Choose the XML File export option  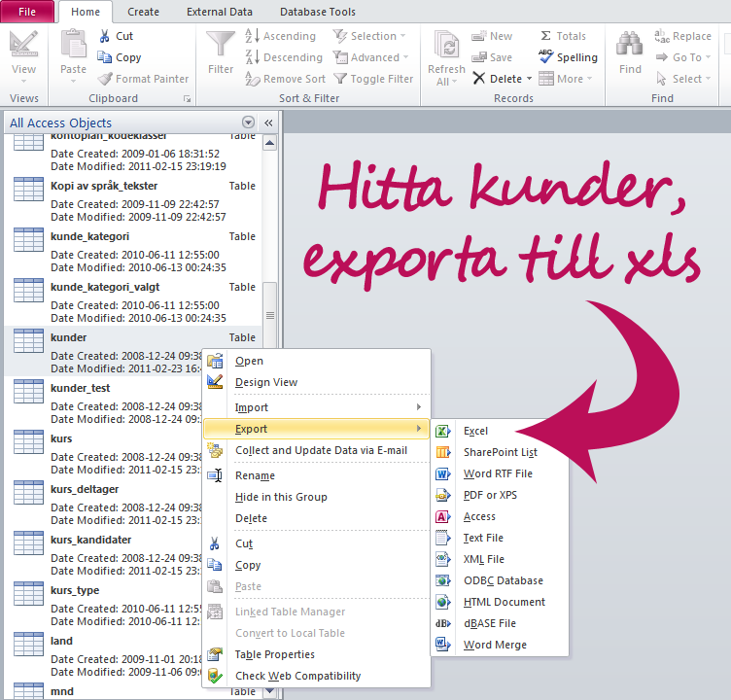(483, 559)
